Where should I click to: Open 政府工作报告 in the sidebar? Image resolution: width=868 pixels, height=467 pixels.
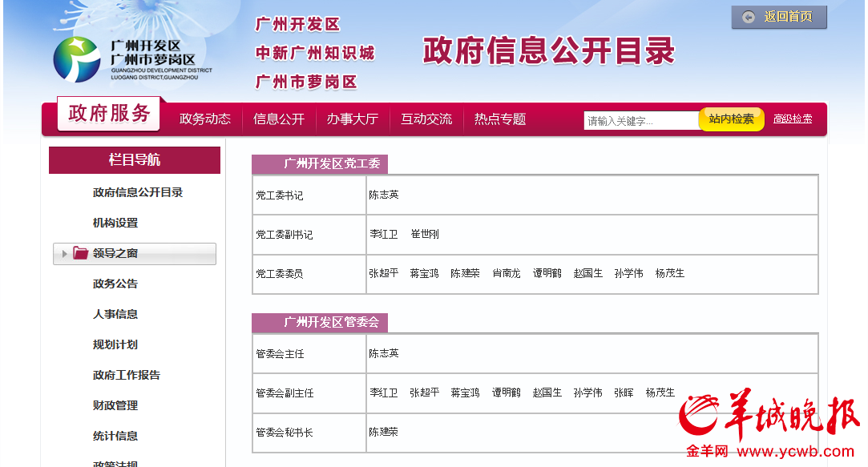click(127, 375)
